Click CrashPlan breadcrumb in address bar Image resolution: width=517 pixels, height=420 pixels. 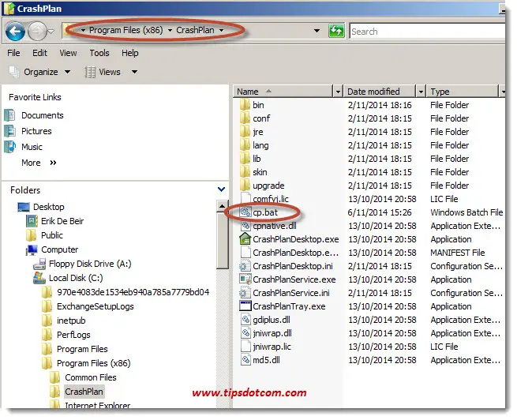point(195,30)
